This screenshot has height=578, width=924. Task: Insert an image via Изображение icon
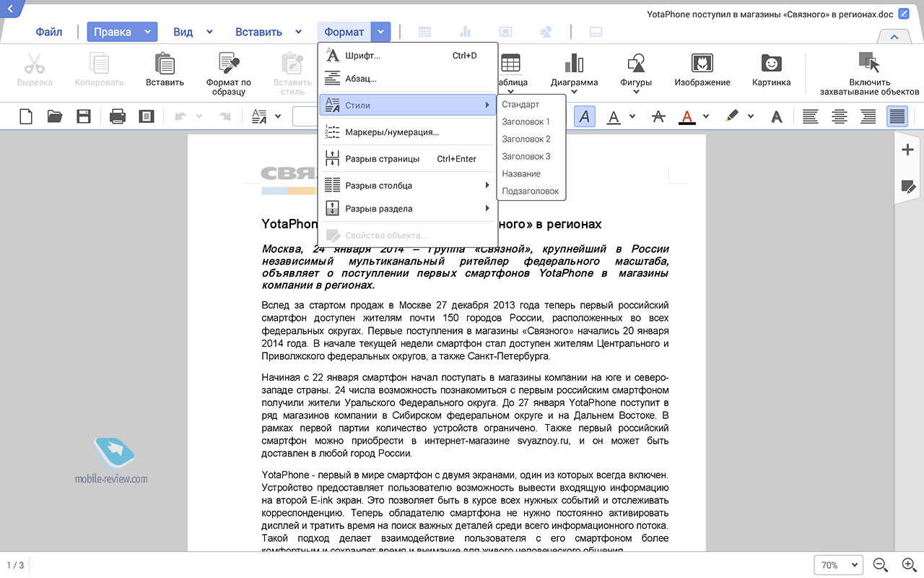point(702,71)
